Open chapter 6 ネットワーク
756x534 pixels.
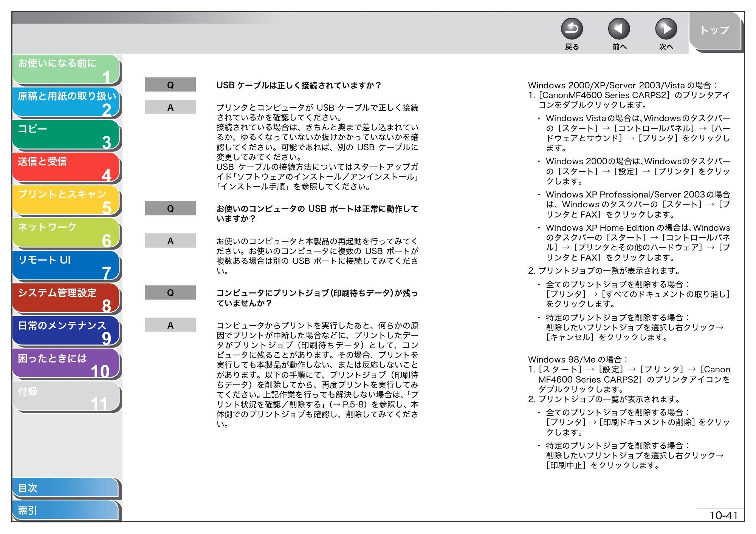(x=67, y=233)
